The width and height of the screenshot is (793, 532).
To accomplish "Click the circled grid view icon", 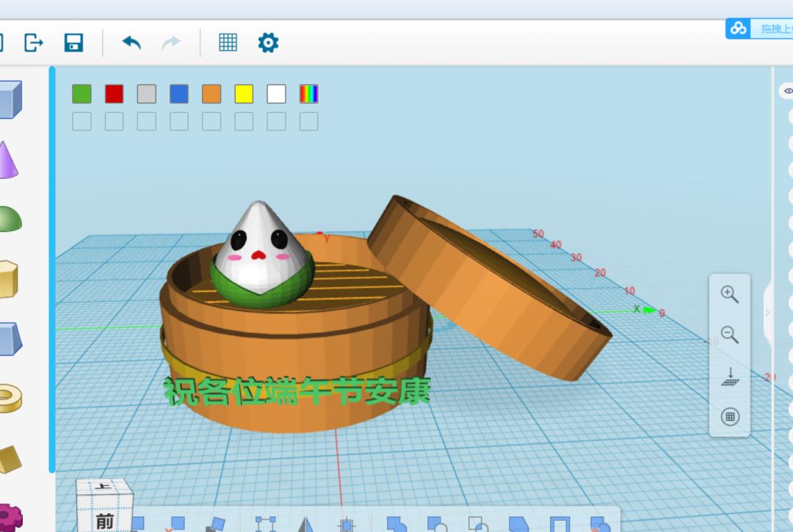I will (730, 417).
